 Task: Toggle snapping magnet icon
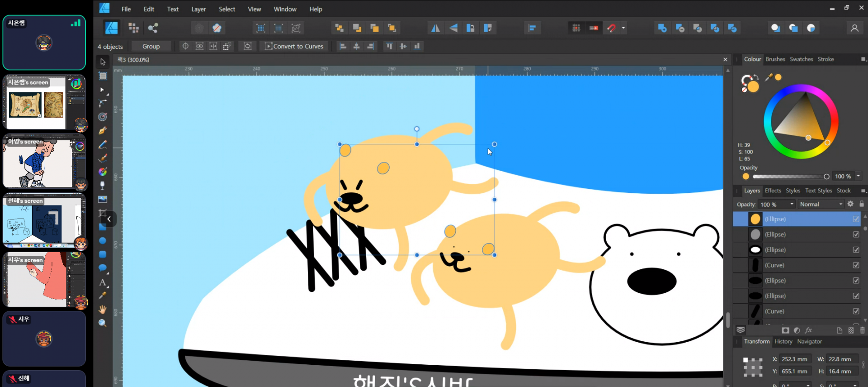click(611, 28)
